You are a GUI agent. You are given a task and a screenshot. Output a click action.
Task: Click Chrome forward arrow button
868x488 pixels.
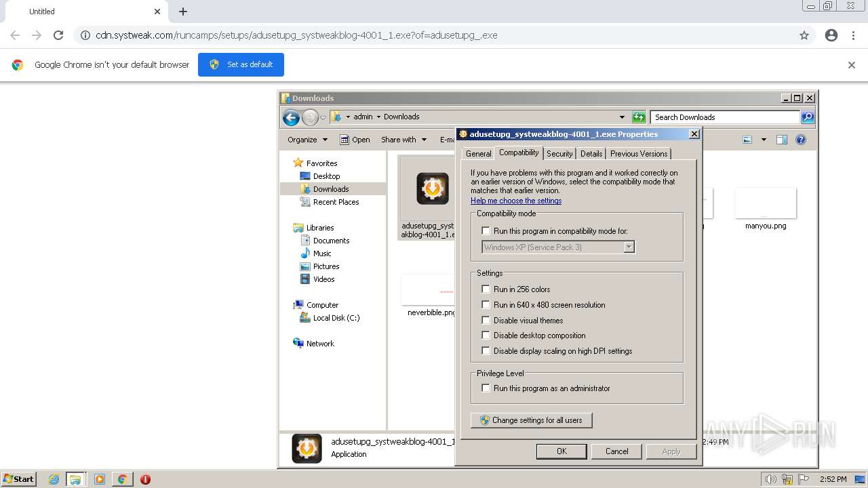click(37, 35)
